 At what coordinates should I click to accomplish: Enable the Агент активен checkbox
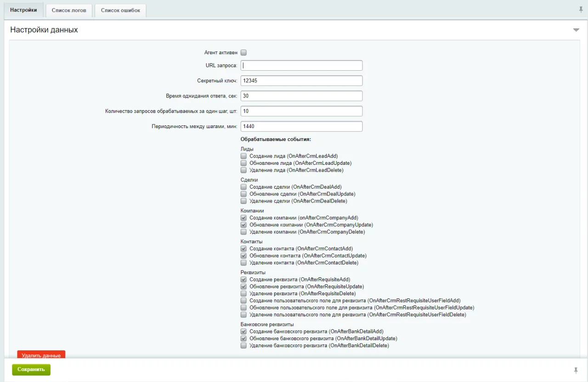click(x=243, y=53)
